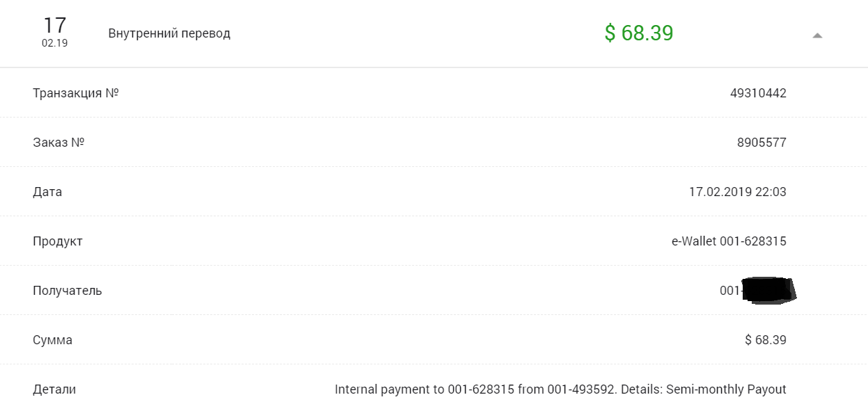This screenshot has width=868, height=411.
Task: Click the e-Wallet 001-628315 product value
Action: tap(729, 241)
